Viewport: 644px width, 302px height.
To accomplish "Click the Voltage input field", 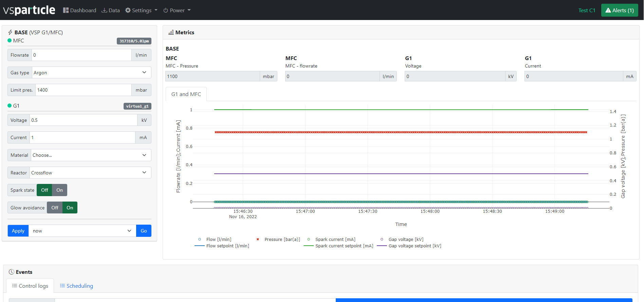I will [x=83, y=120].
